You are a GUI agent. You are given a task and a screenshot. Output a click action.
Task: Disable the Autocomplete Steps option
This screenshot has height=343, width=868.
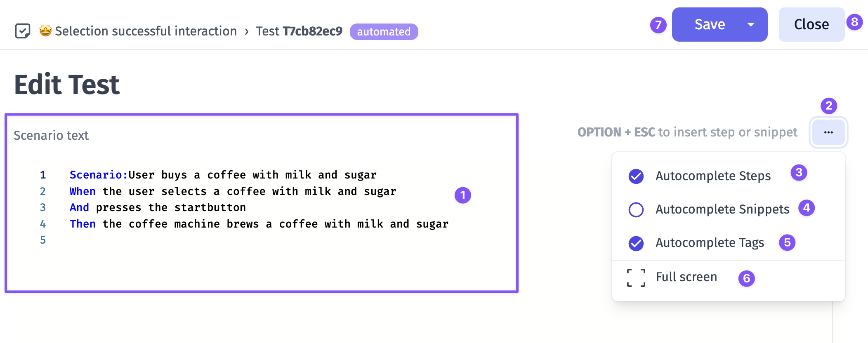pos(636,176)
